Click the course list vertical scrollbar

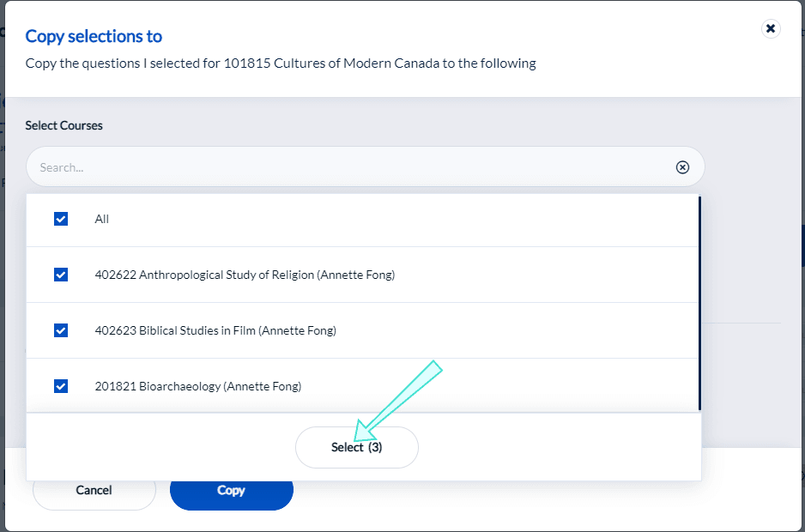[699, 300]
